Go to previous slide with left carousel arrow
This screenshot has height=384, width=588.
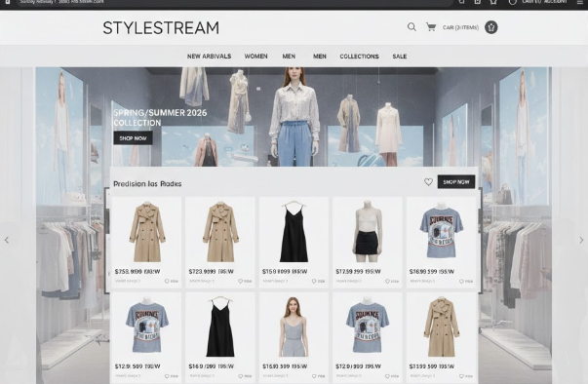7,240
